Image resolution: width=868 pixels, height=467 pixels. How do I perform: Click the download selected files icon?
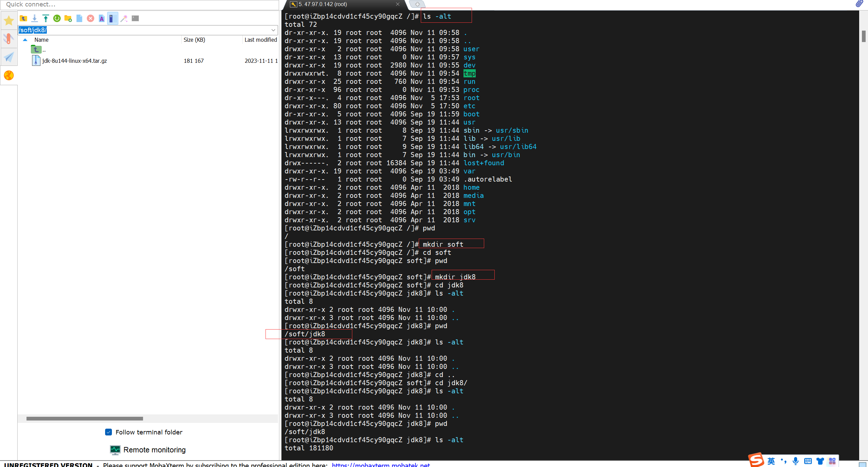pyautogui.click(x=35, y=18)
